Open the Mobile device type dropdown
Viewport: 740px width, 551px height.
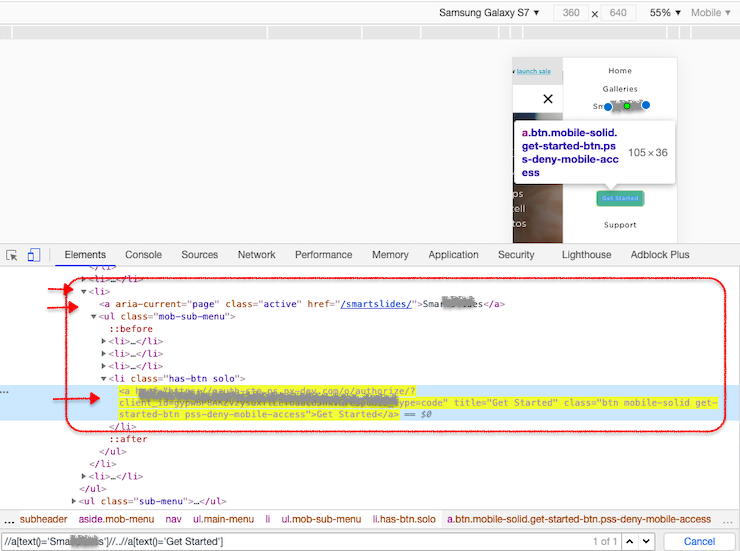click(x=711, y=13)
